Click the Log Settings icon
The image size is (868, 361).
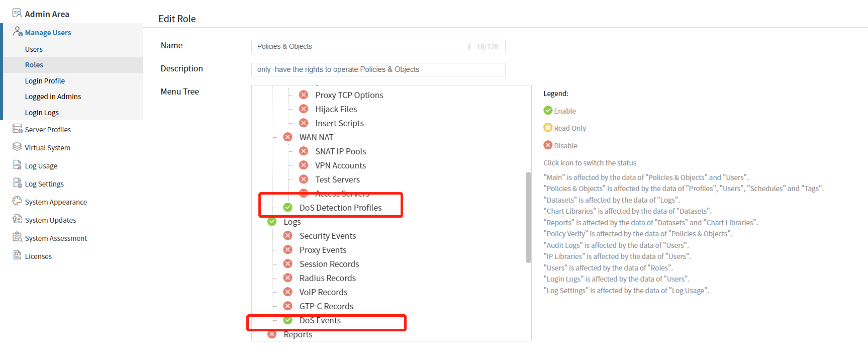tap(17, 184)
